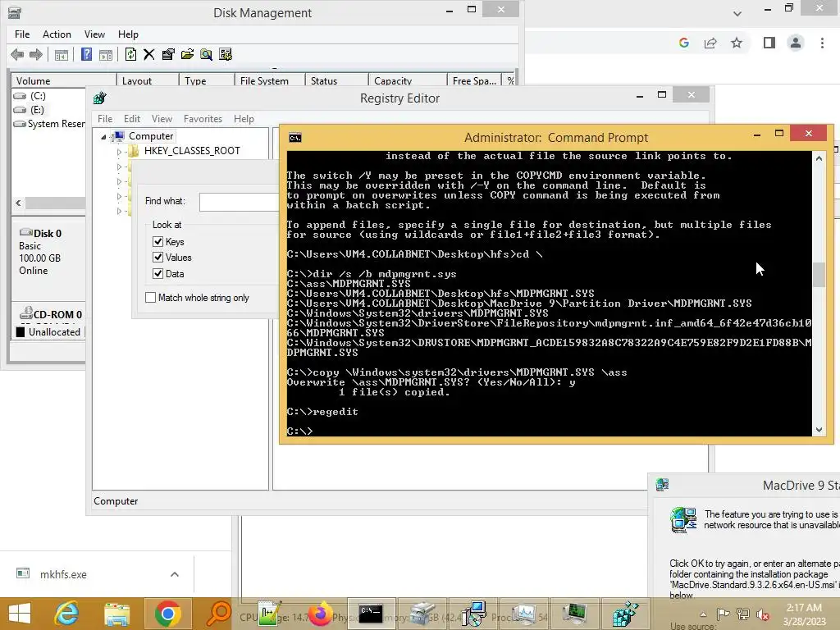This screenshot has width=840, height=630.
Task: Enable Match whole string only
Action: click(x=151, y=297)
